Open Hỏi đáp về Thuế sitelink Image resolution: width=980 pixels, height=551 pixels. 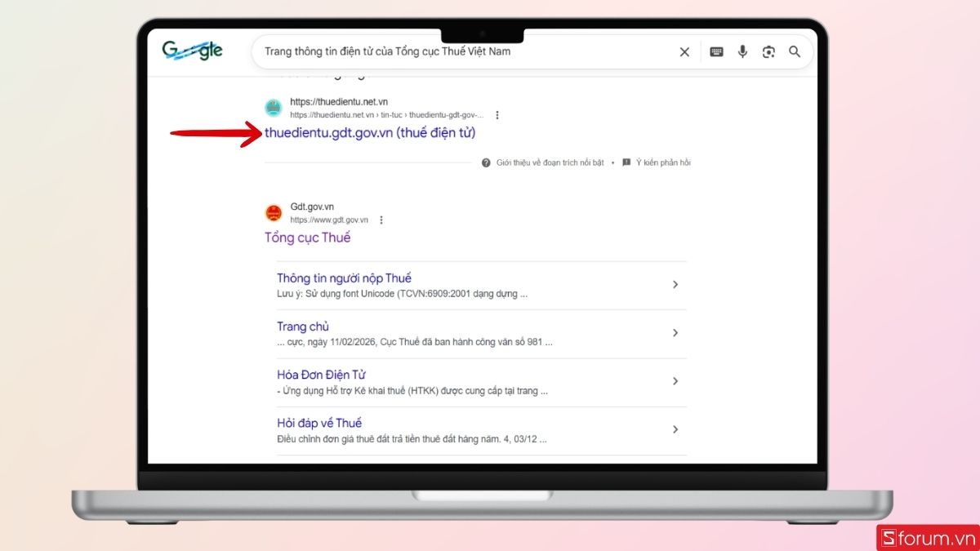click(x=319, y=423)
